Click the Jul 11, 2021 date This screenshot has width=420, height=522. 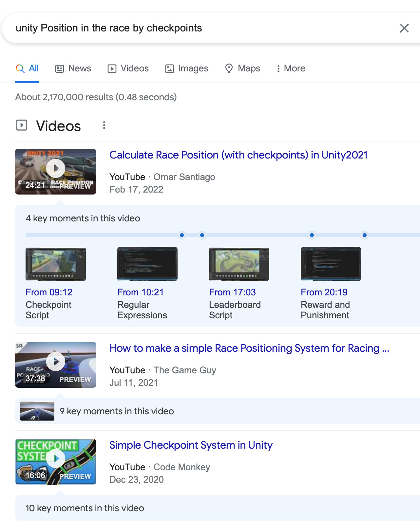tap(134, 382)
